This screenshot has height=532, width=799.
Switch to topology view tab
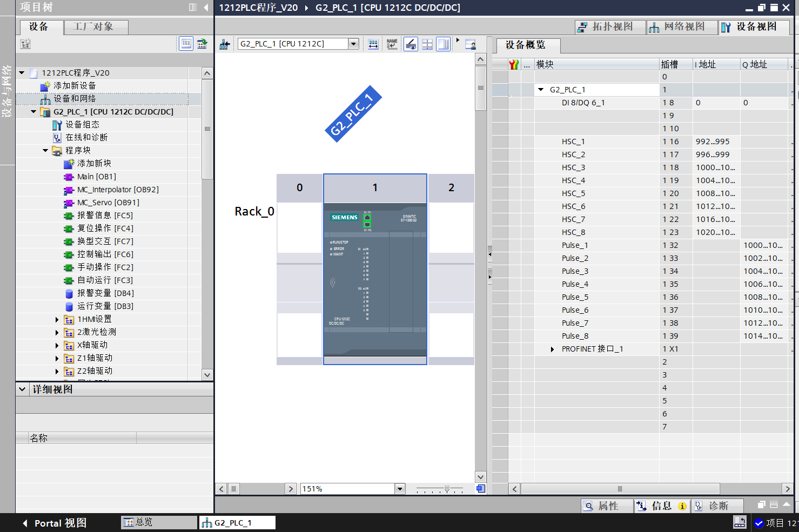pos(610,27)
